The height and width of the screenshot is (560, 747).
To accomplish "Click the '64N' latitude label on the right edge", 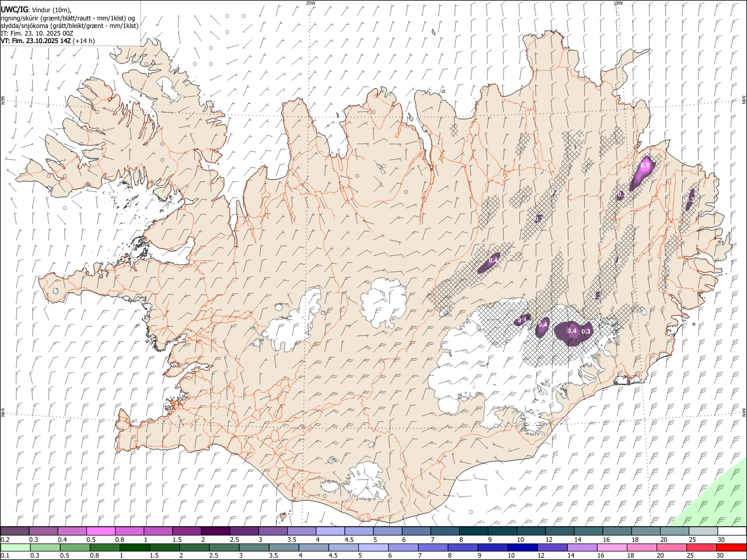I will tap(744, 412).
